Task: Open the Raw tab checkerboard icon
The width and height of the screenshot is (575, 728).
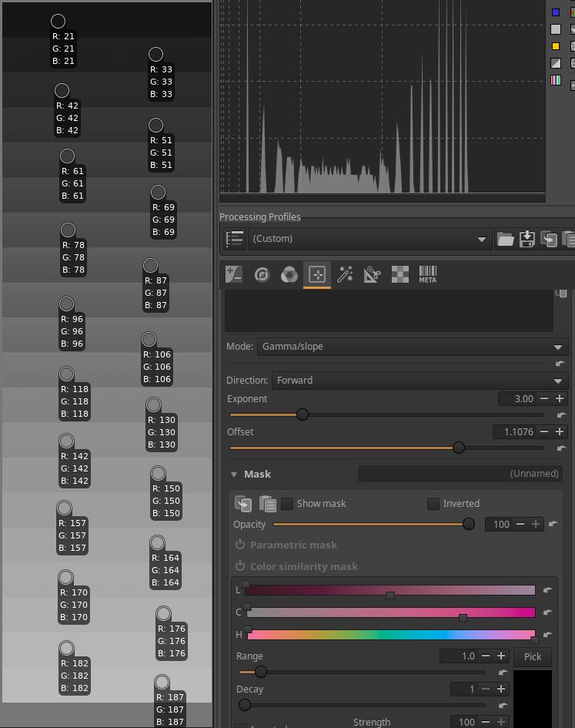Action: [x=400, y=274]
